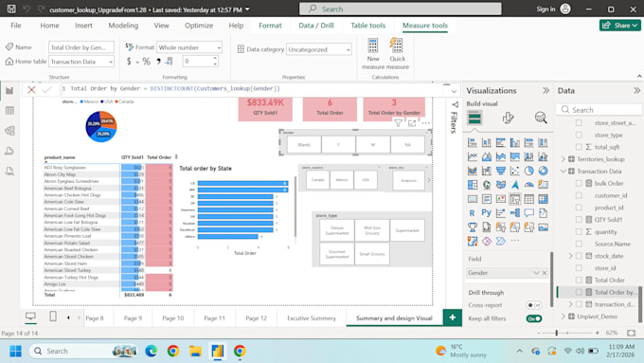Open the Data / Drill tab

pos(315,26)
